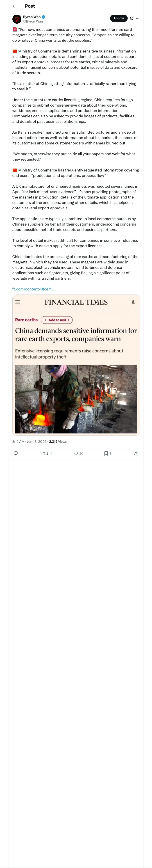Image resolution: width=152 pixels, height=868 pixels.
Task: Click Add to myFT pill
Action: (x=57, y=320)
